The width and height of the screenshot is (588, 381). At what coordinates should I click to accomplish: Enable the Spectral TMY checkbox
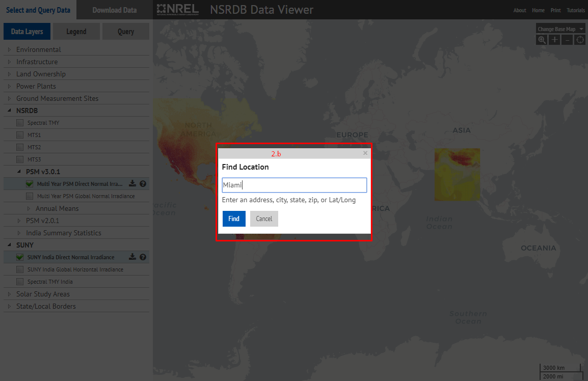(x=20, y=123)
